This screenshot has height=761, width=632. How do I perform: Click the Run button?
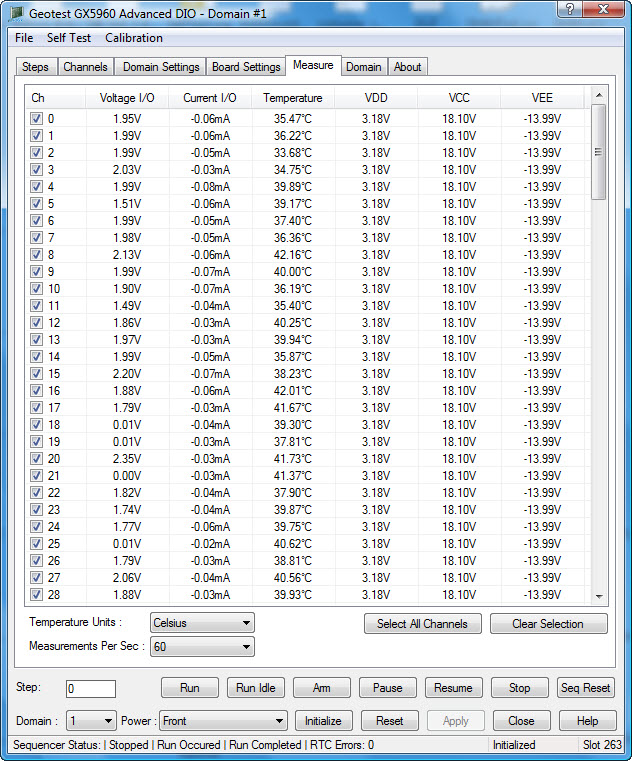click(190, 688)
